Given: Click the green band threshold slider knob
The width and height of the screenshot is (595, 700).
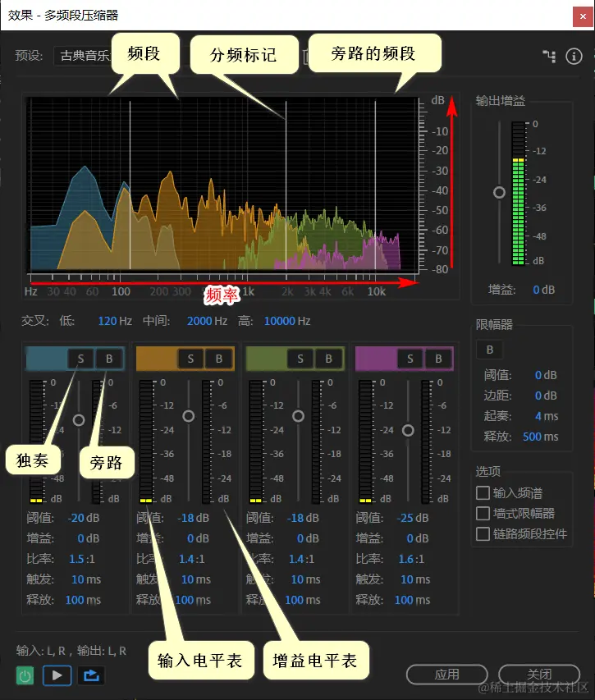Looking at the screenshot, I should point(298,416).
